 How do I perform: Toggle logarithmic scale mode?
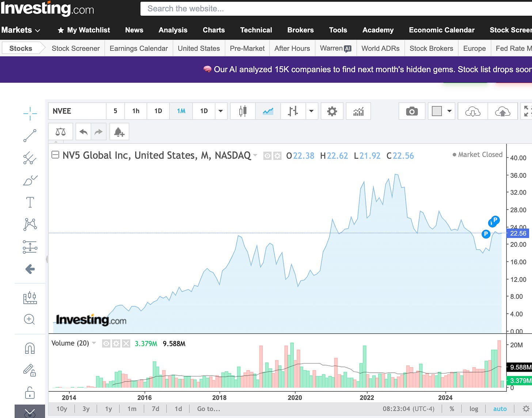click(x=474, y=409)
